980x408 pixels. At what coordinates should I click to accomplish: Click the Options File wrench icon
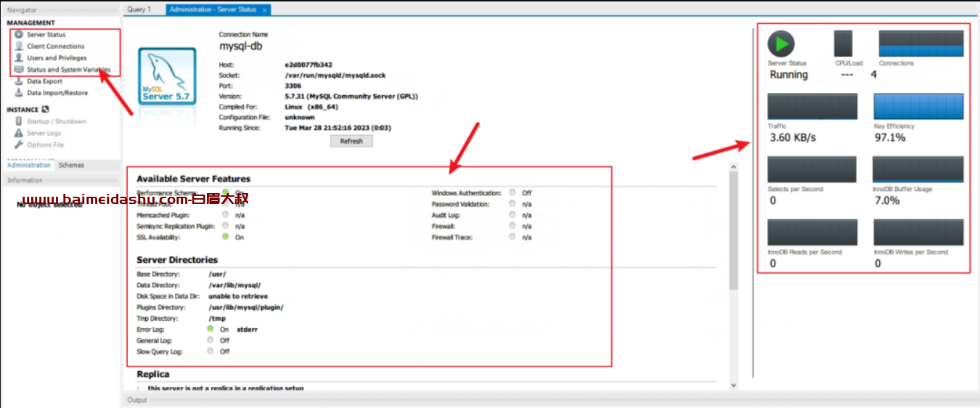19,144
